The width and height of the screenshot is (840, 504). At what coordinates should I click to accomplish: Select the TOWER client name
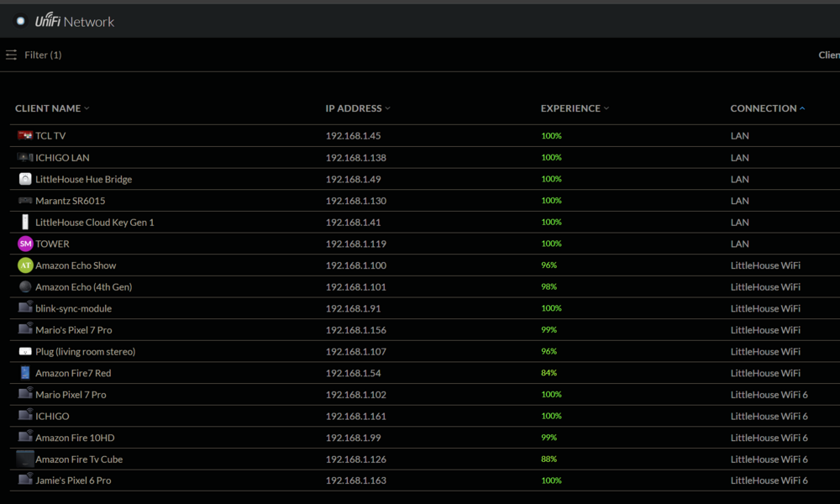click(x=52, y=244)
